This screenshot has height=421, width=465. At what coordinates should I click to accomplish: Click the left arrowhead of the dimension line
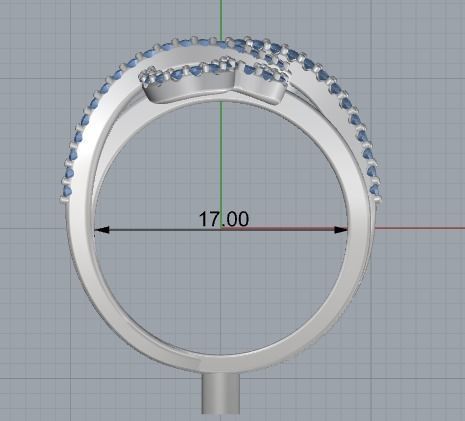[102, 230]
